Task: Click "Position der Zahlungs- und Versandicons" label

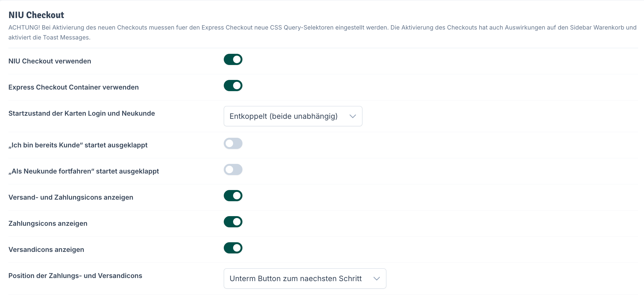Action: [x=75, y=276]
